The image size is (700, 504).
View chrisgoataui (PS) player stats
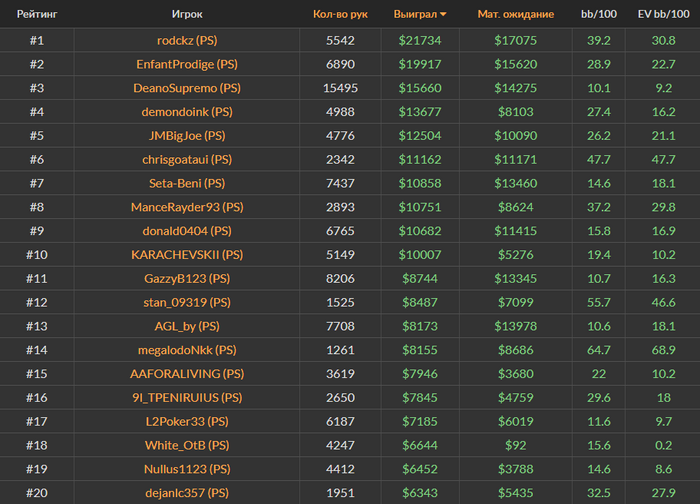pos(187,160)
